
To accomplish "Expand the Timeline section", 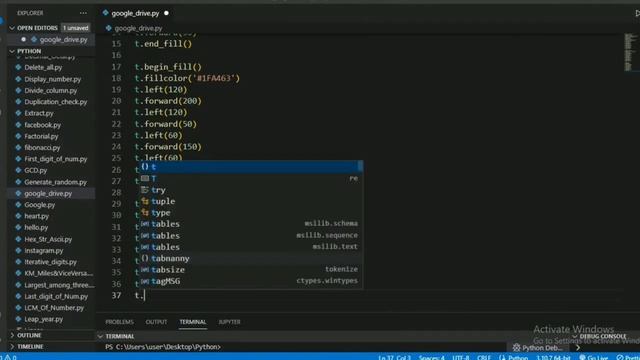I will 12,347.
